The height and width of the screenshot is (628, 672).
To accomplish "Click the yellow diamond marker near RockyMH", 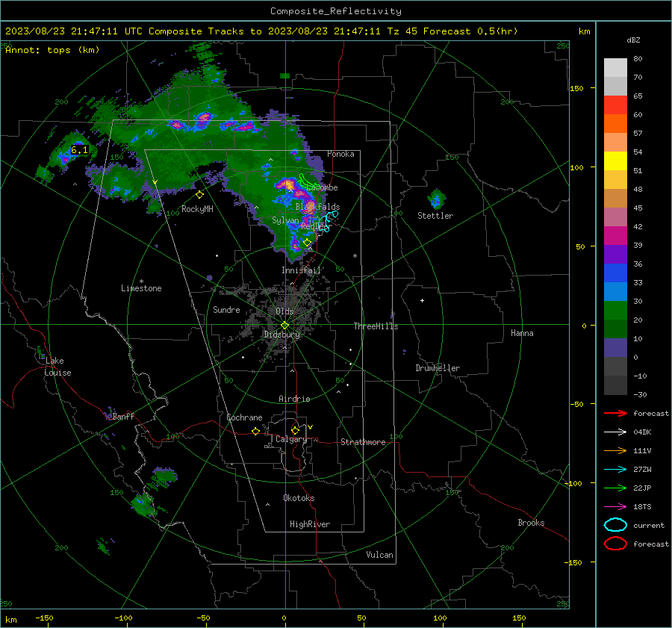I will [199, 195].
